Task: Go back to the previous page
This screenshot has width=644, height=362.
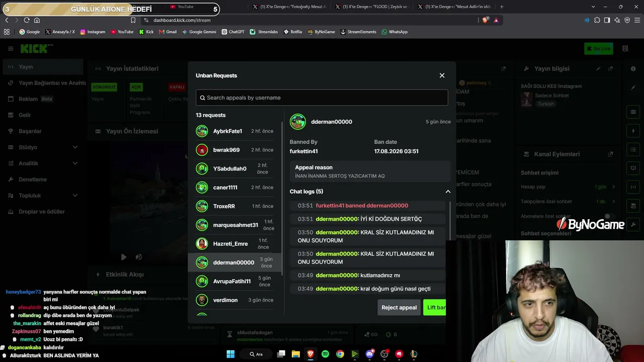Action: tap(7, 20)
